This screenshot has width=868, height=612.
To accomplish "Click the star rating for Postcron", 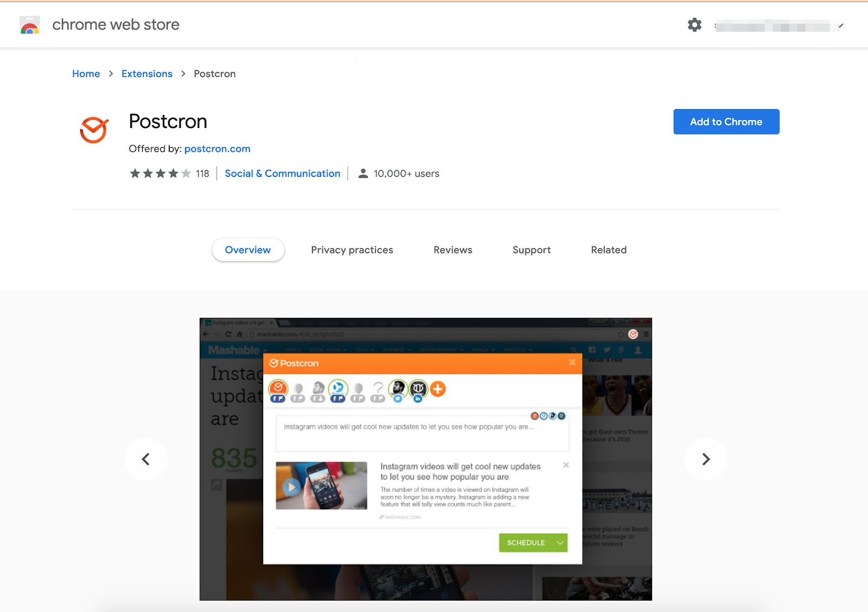I will click(160, 174).
